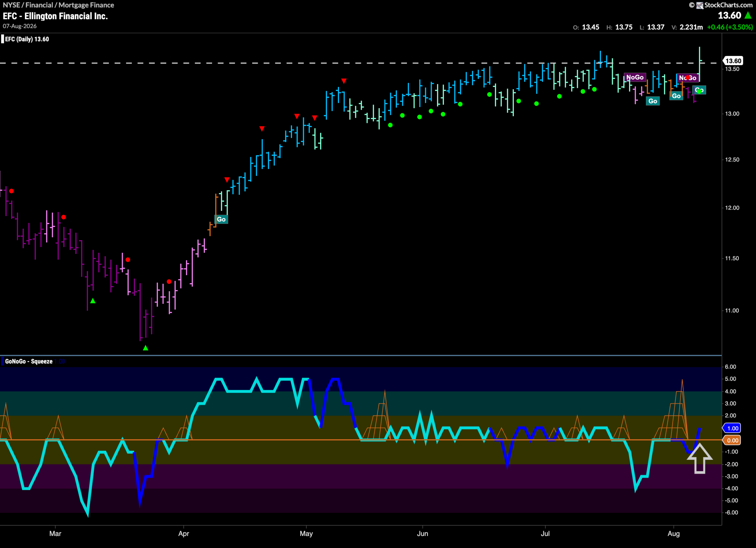Click the Apr label on the time axis
The height and width of the screenshot is (548, 756).
click(x=184, y=533)
